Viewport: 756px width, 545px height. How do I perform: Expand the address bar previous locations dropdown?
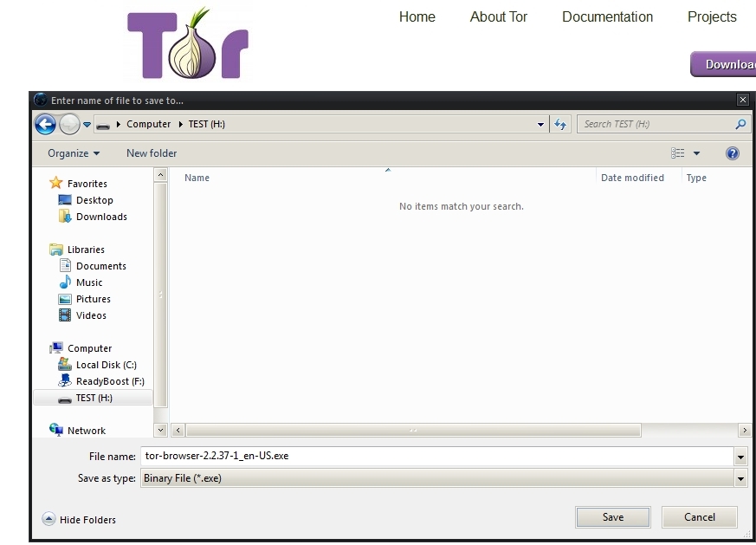pyautogui.click(x=540, y=125)
